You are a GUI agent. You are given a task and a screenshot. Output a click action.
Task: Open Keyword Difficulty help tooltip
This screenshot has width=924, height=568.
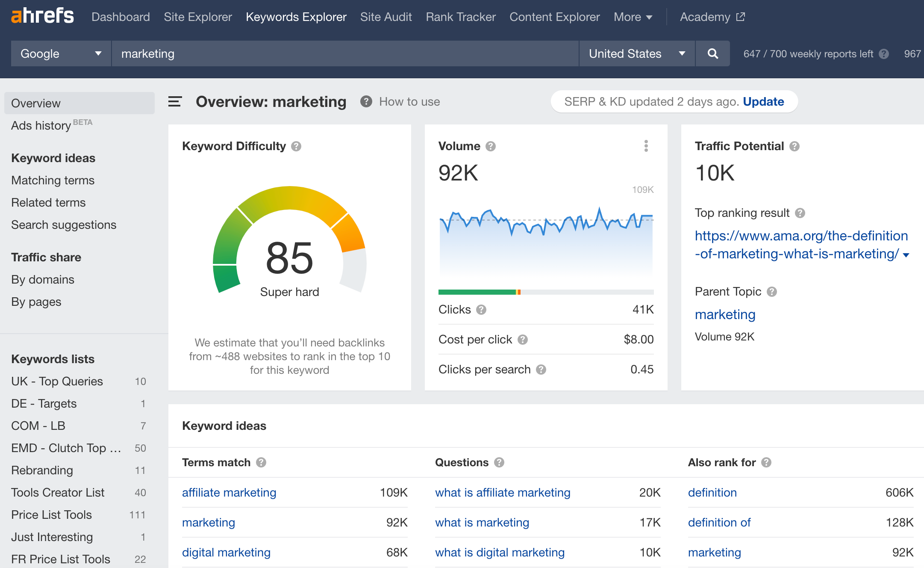coord(296,146)
